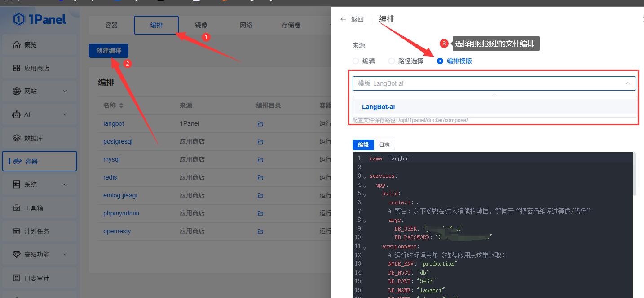The height and width of the screenshot is (298, 644).
Task: Expand the 高级功能 sidebar submenu
Action: pyautogui.click(x=65, y=254)
